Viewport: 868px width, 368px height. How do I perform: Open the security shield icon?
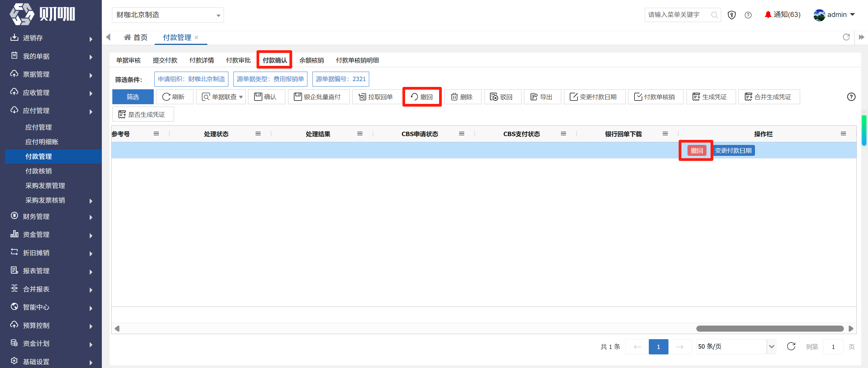(x=732, y=15)
